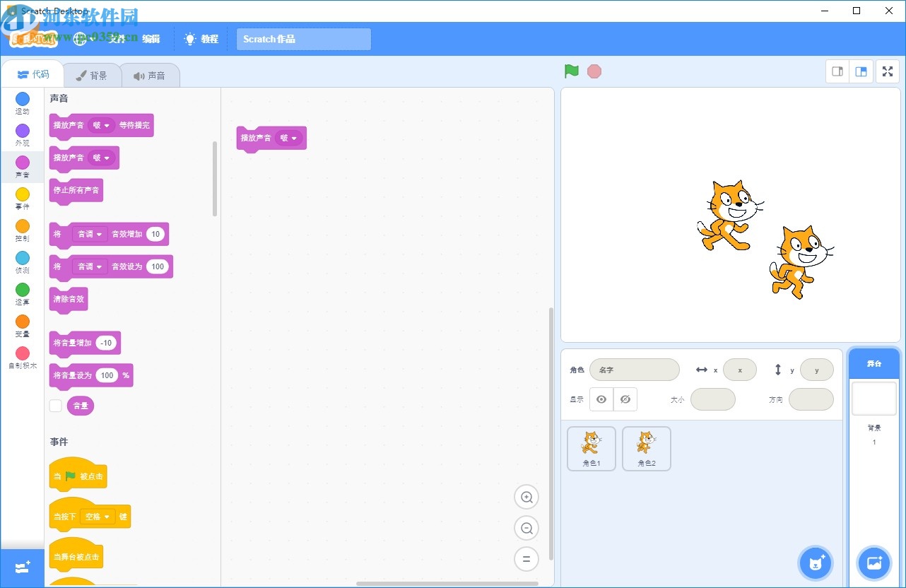Open the 文件 menu
The width and height of the screenshot is (906, 588).
coord(117,39)
